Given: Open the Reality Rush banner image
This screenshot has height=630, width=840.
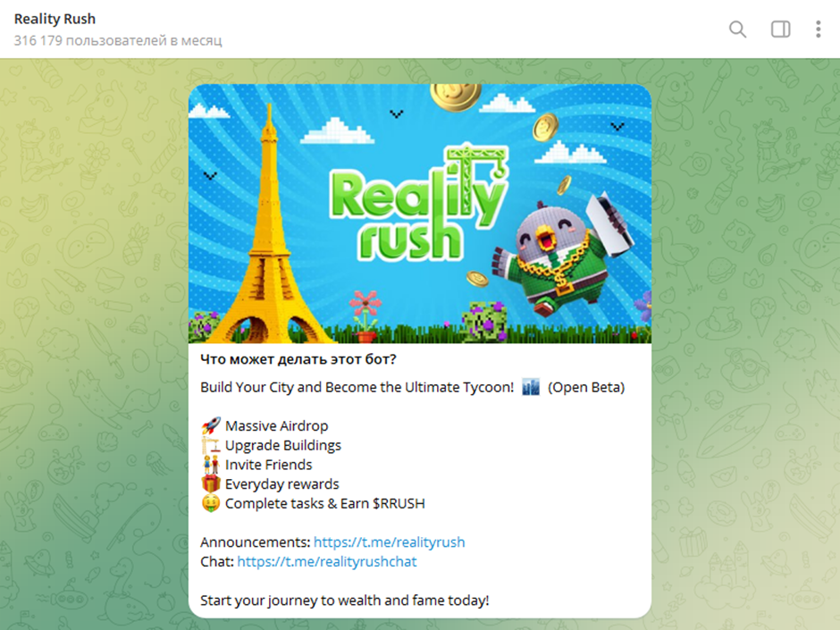Looking at the screenshot, I should point(420,214).
